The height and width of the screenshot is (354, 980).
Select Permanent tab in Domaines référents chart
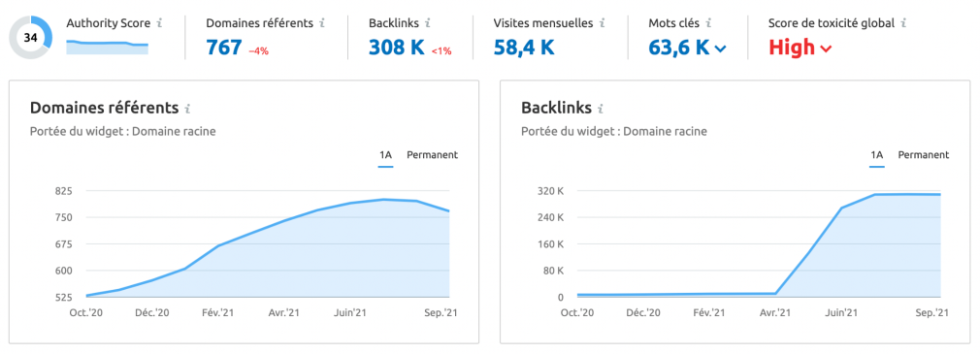click(433, 155)
